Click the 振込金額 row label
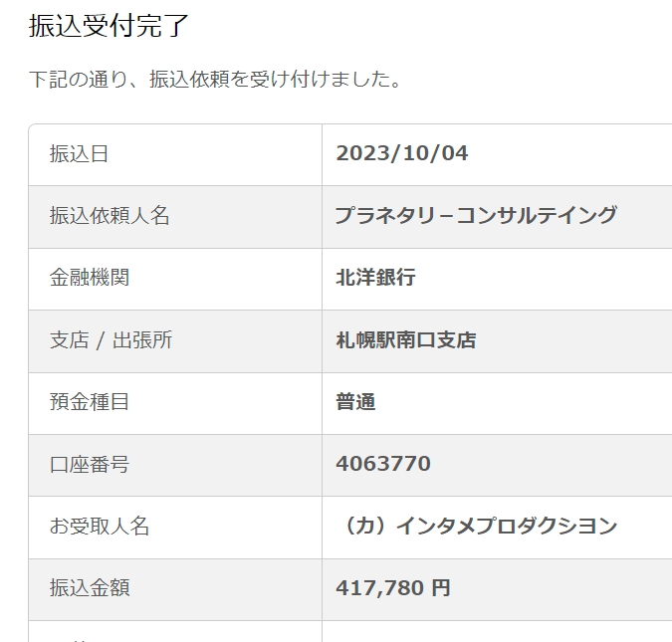The width and height of the screenshot is (672, 642). (90, 588)
